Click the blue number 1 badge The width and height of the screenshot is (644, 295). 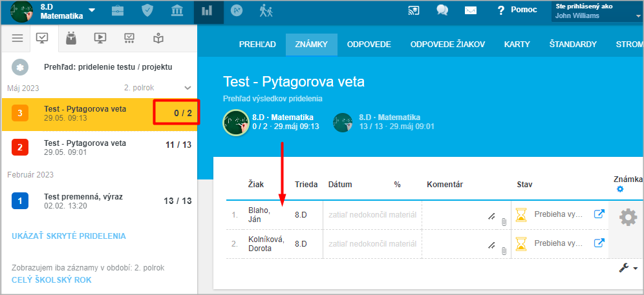click(x=20, y=201)
